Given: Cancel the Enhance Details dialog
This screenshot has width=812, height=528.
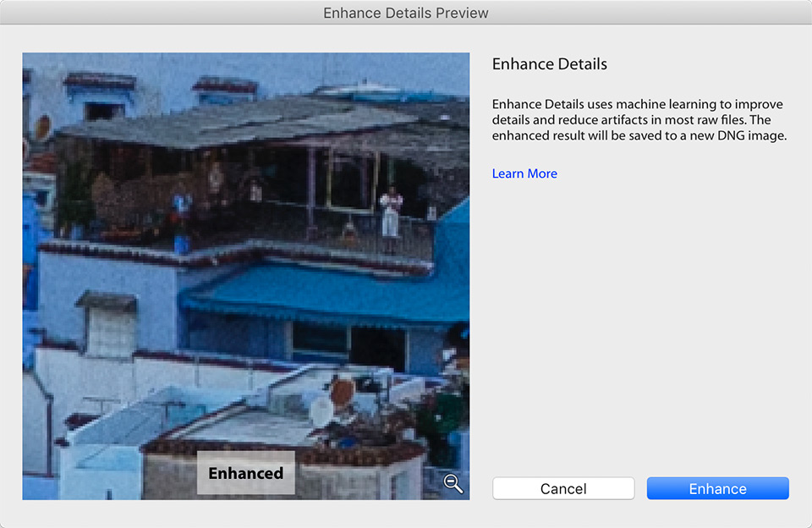Looking at the screenshot, I should tap(563, 488).
